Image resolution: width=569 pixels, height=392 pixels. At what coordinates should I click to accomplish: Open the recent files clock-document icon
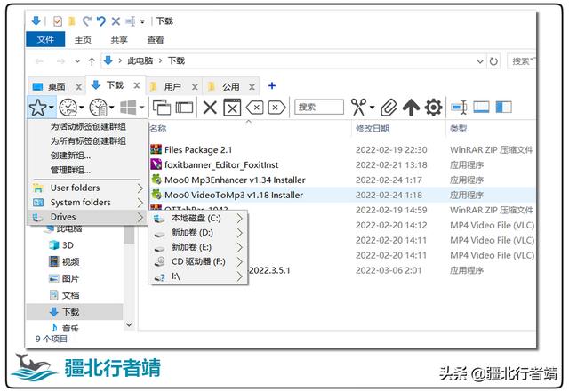(100, 108)
